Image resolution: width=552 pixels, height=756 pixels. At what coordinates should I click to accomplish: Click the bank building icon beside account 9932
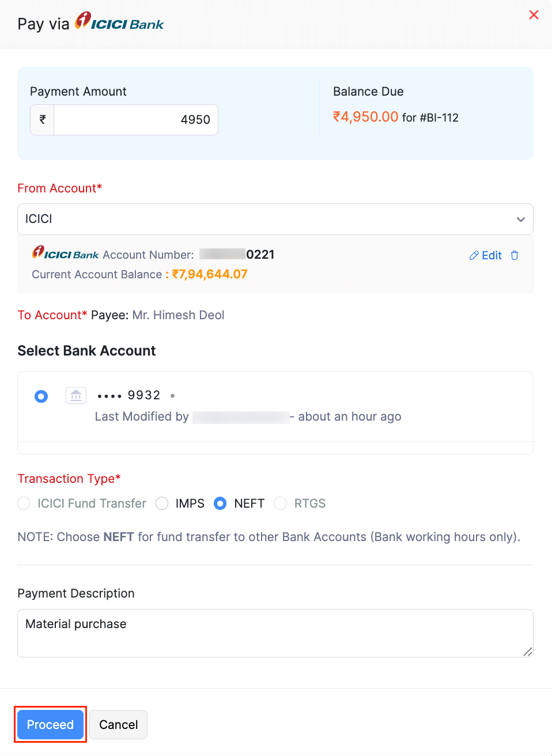[x=75, y=395]
